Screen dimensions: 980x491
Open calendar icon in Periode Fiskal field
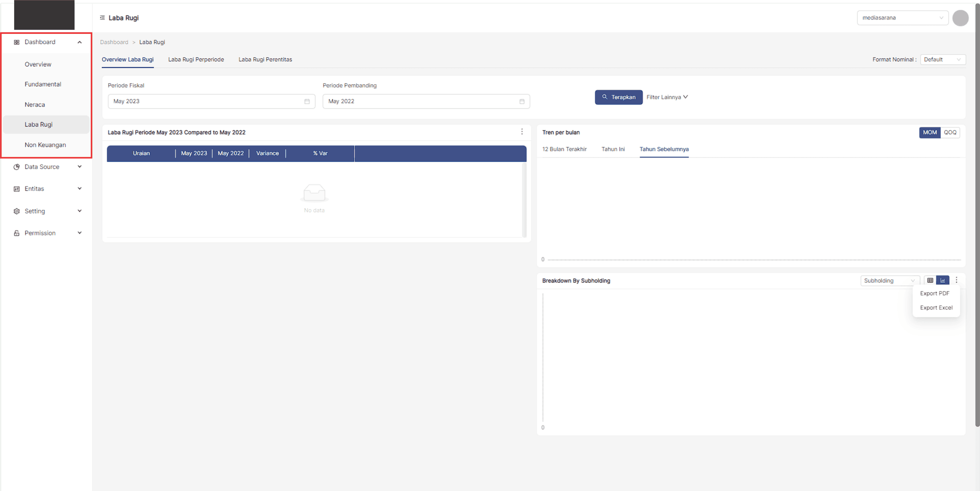point(307,101)
